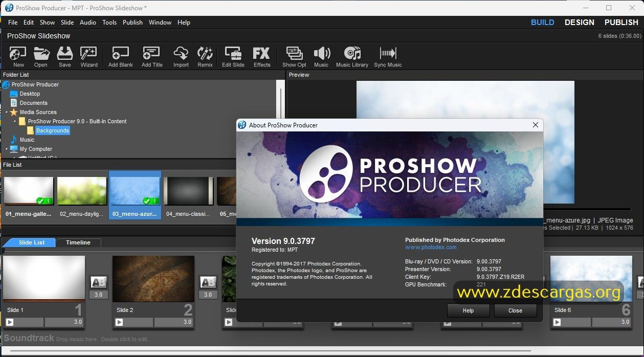
Task: Open the Edit Slide tool
Action: pos(233,56)
